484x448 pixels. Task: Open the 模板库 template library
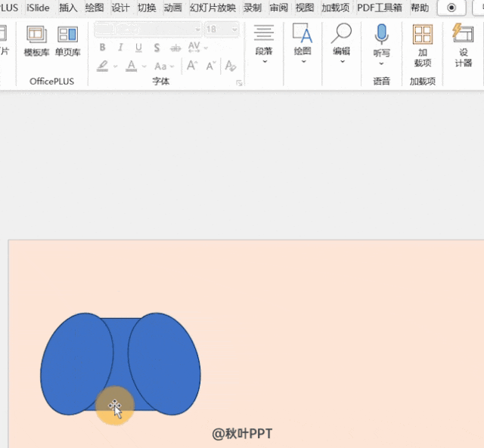pyautogui.click(x=36, y=41)
